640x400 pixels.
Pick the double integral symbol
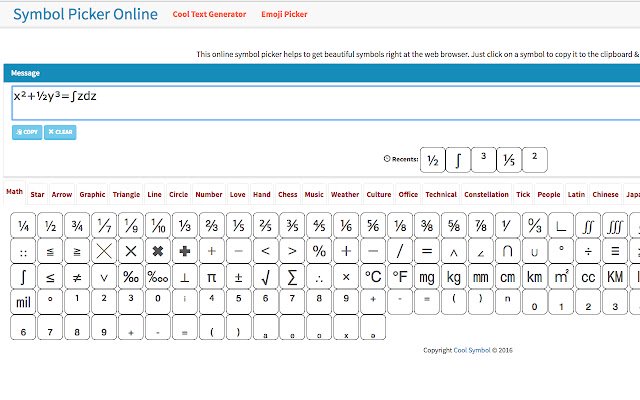[588, 225]
